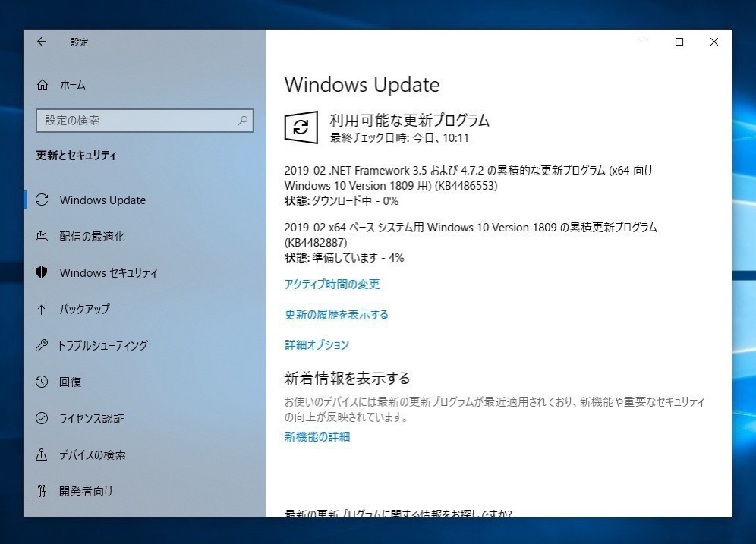
Task: Close the settings window
Action: (714, 42)
